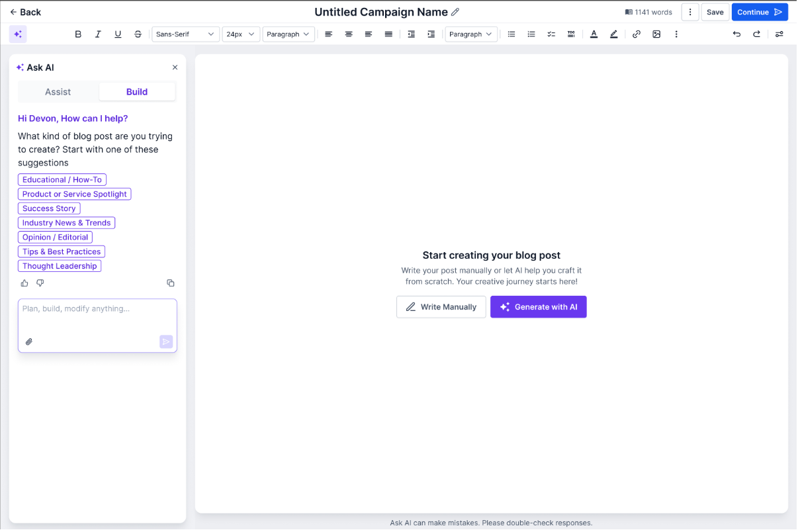The width and height of the screenshot is (798, 532).
Task: Apply underline formatting
Action: [x=118, y=34]
